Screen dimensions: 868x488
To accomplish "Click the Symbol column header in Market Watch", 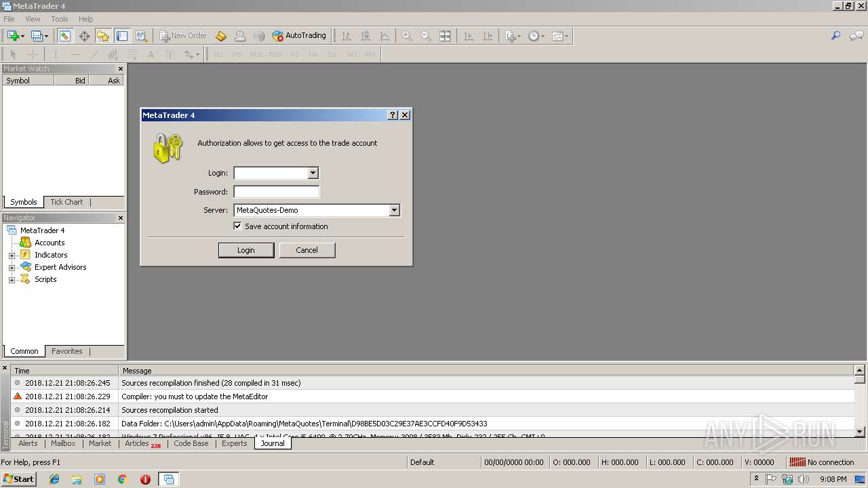I will point(28,80).
